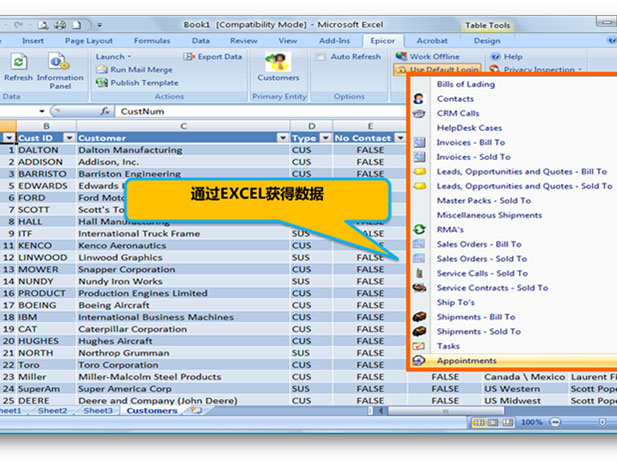Click Shipments - Sold To truck icon
Screen dimensions: 617x464
[419, 331]
